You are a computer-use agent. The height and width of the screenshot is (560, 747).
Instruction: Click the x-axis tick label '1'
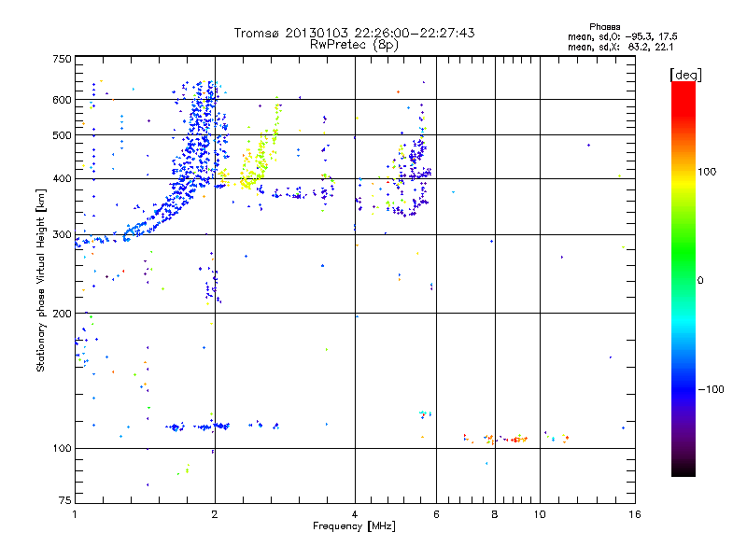pyautogui.click(x=75, y=514)
